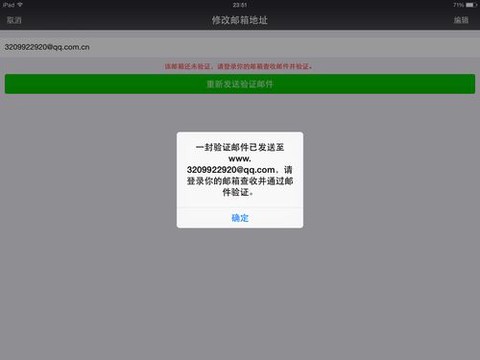Tap the red unverified-email warning text
The width and height of the screenshot is (480, 360).
point(239,66)
